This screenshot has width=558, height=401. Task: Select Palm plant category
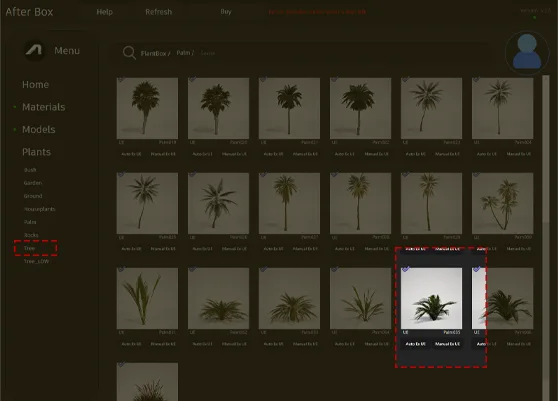(x=30, y=222)
